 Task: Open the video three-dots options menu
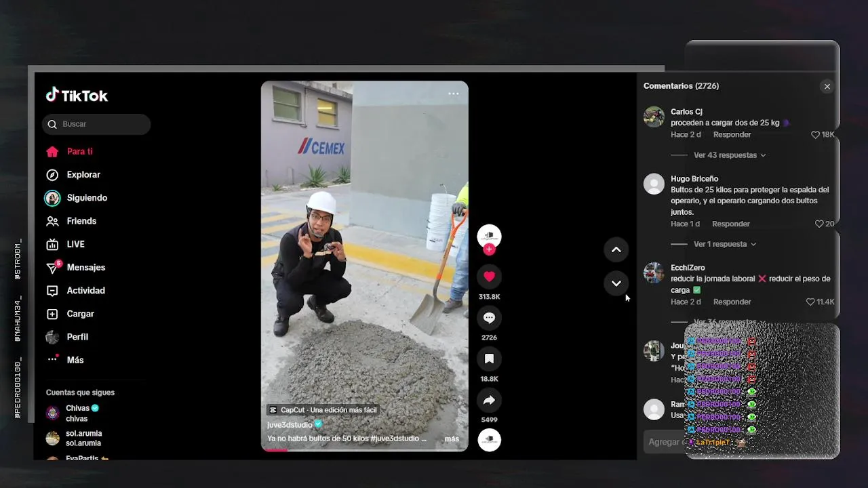click(x=454, y=94)
